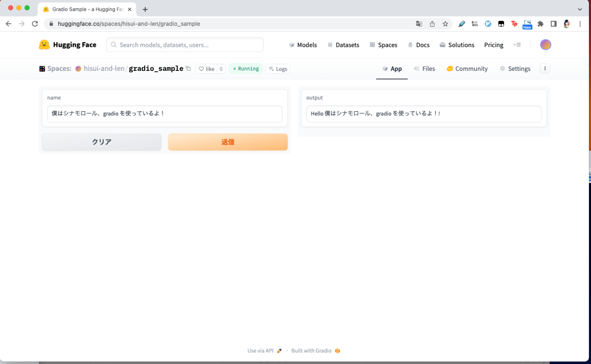The height and width of the screenshot is (364, 591).
Task: Click the Chrome extensions puzzle icon
Action: click(x=541, y=24)
